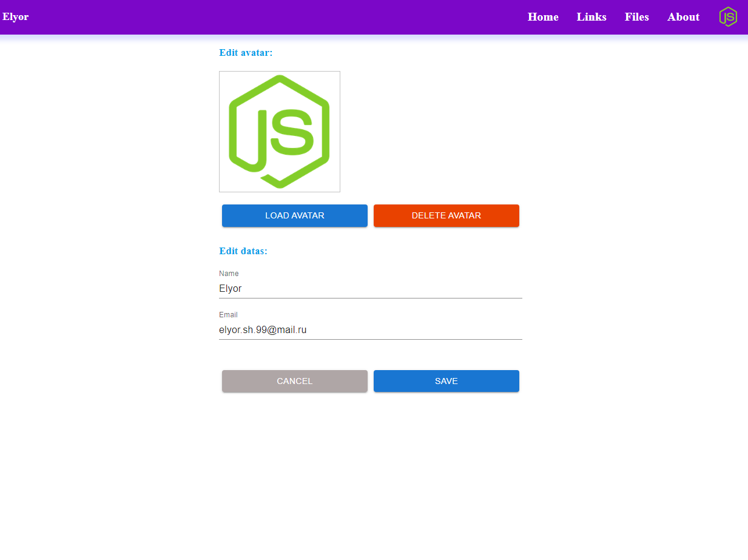This screenshot has height=560, width=748.
Task: Discard changes with the Cancel button
Action: (295, 381)
